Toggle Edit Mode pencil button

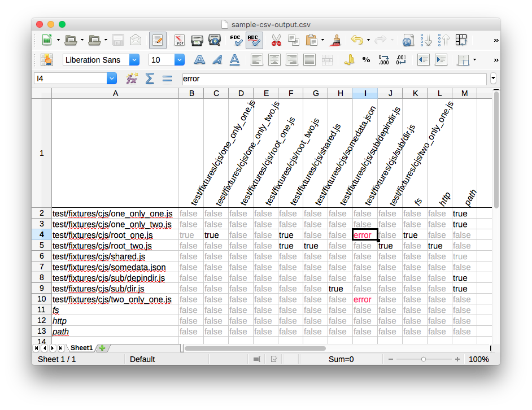[x=158, y=41]
